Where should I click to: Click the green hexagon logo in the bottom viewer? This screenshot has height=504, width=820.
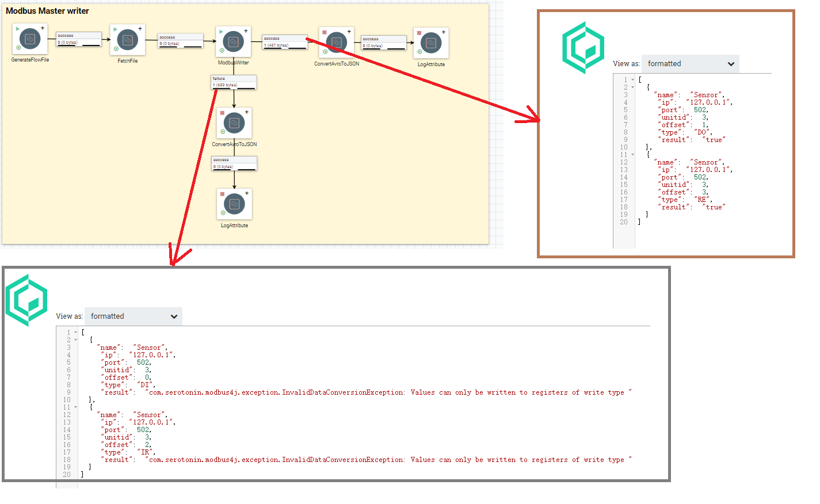pyautogui.click(x=26, y=300)
